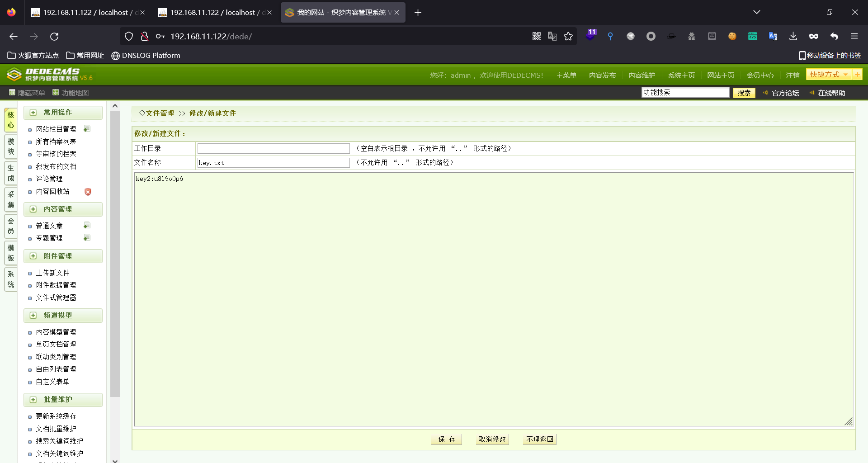Collapse the 常用操作 section
This screenshot has height=463, width=868.
(x=33, y=113)
